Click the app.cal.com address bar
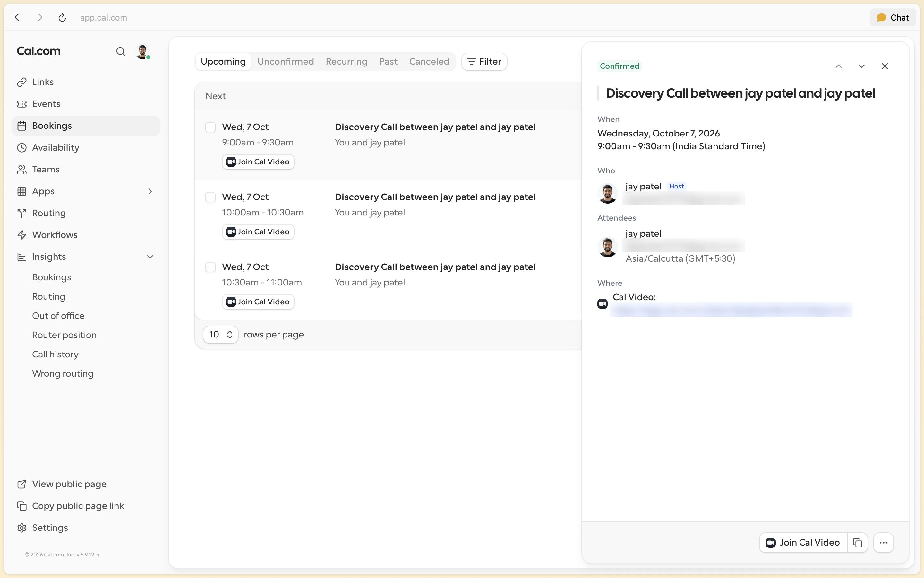924x578 pixels. (x=104, y=18)
